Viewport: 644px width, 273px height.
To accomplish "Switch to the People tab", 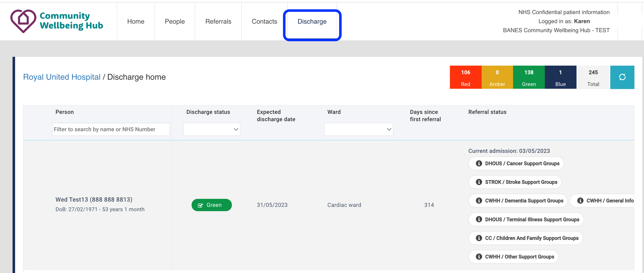I will tap(175, 22).
